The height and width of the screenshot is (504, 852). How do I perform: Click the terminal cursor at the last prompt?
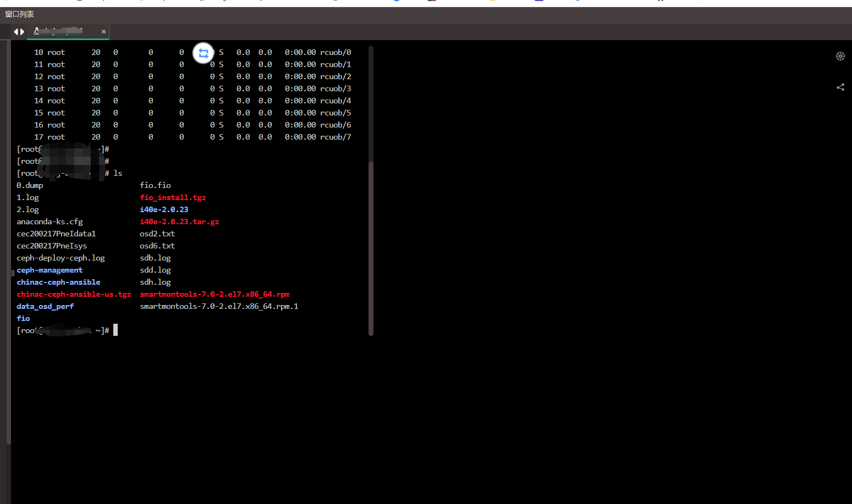point(116,330)
